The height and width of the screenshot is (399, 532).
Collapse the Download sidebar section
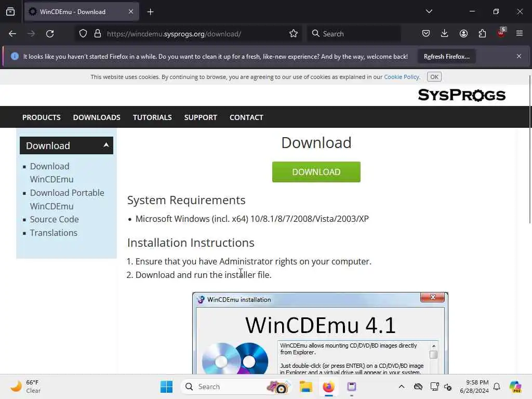pyautogui.click(x=66, y=145)
